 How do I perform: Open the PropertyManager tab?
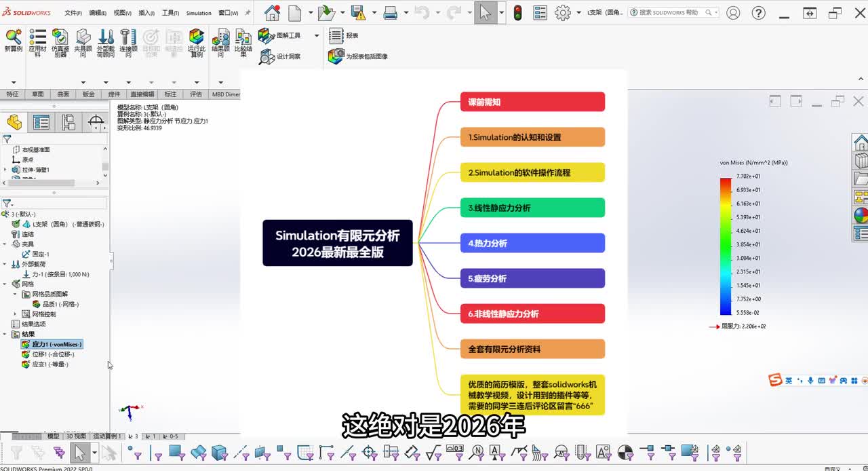41,123
